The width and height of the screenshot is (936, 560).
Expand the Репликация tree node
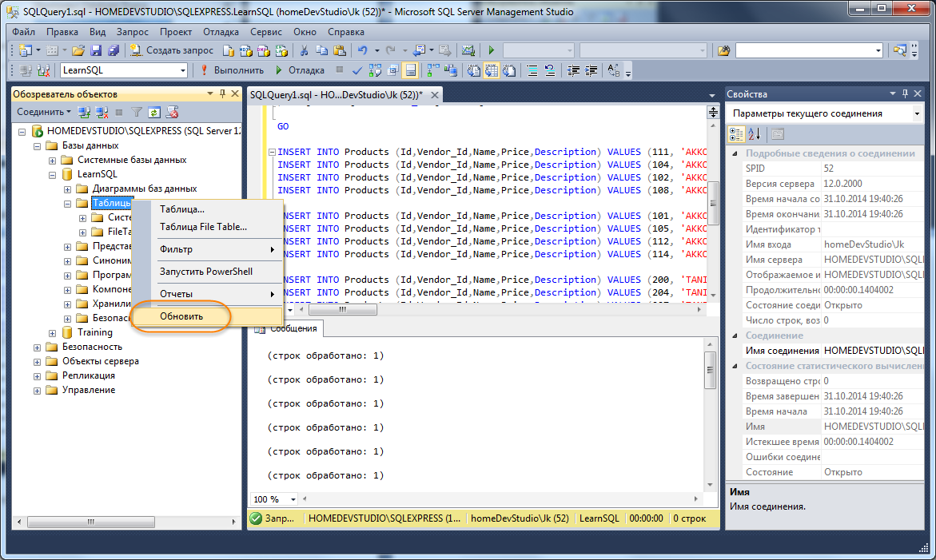coord(37,376)
